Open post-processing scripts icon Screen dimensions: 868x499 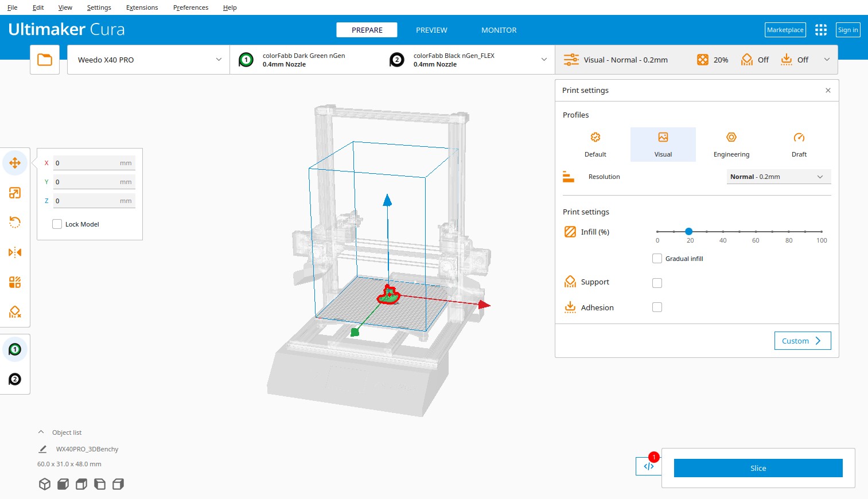click(649, 466)
